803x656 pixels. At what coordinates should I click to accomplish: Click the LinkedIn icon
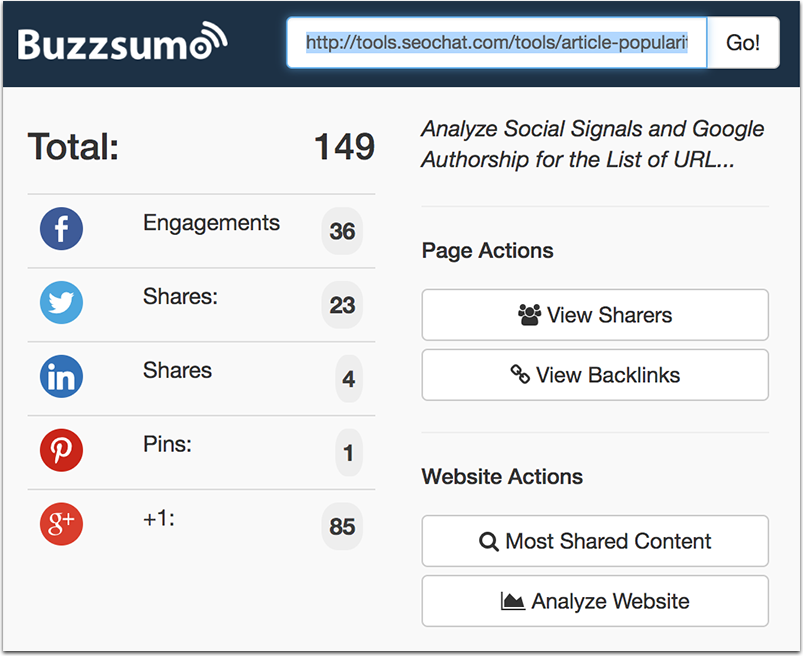61,377
